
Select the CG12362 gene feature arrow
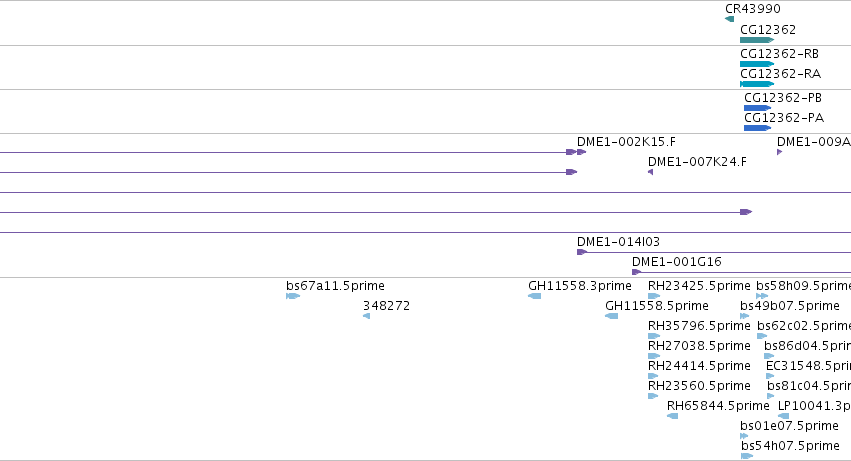757,40
